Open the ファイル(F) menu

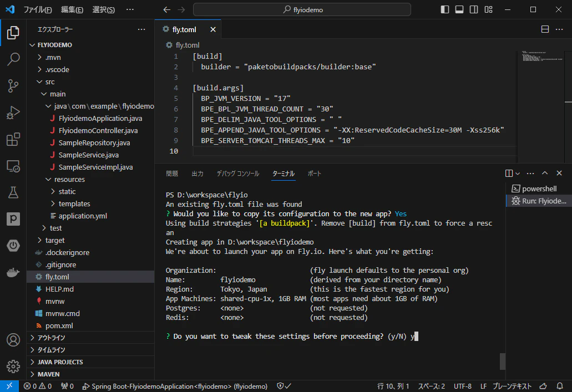pyautogui.click(x=38, y=10)
